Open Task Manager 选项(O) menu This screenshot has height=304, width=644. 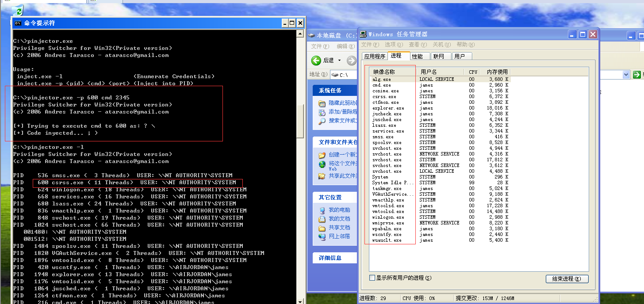click(394, 45)
